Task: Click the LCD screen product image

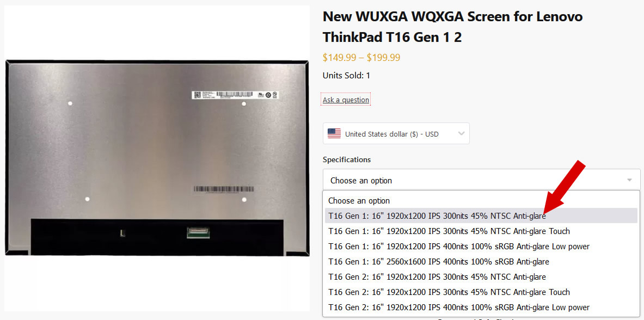Action: (157, 158)
